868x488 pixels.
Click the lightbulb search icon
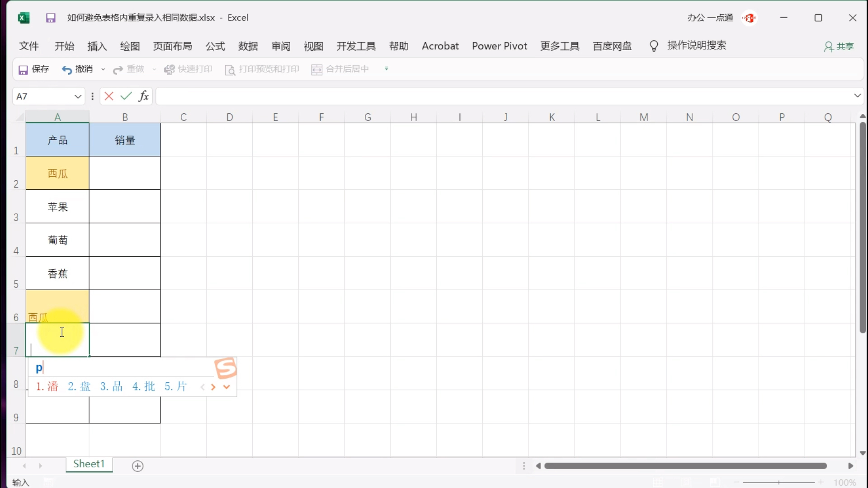pyautogui.click(x=654, y=46)
